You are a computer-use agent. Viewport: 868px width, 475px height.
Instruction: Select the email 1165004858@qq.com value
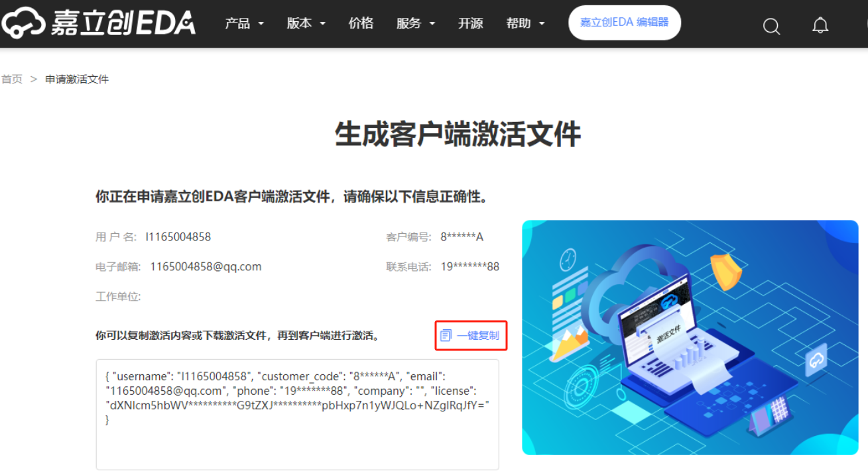(x=206, y=267)
